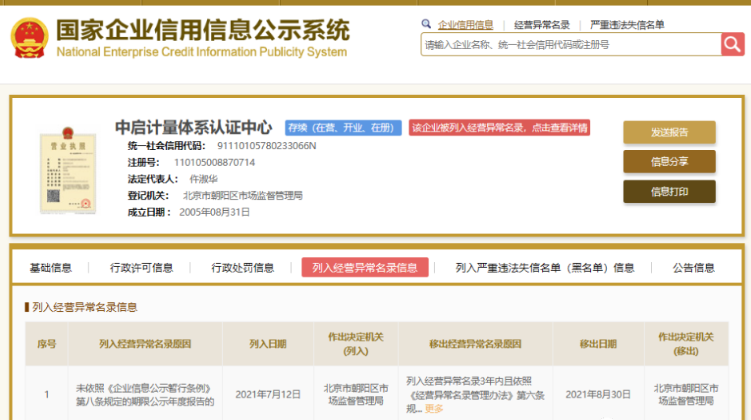Select the 严重违法失信名单 search category
Screen dimensions: 751x420
coord(627,25)
